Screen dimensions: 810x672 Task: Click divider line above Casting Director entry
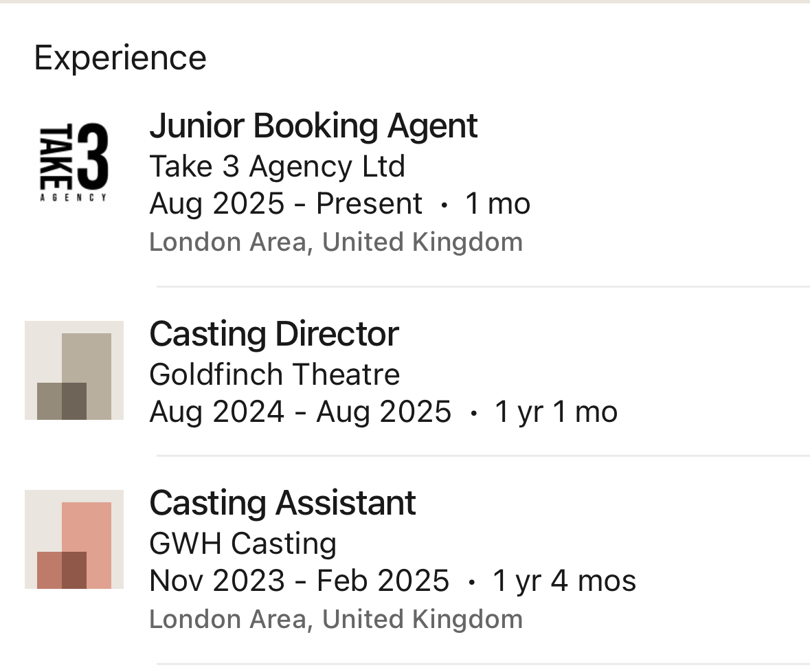coord(481,287)
